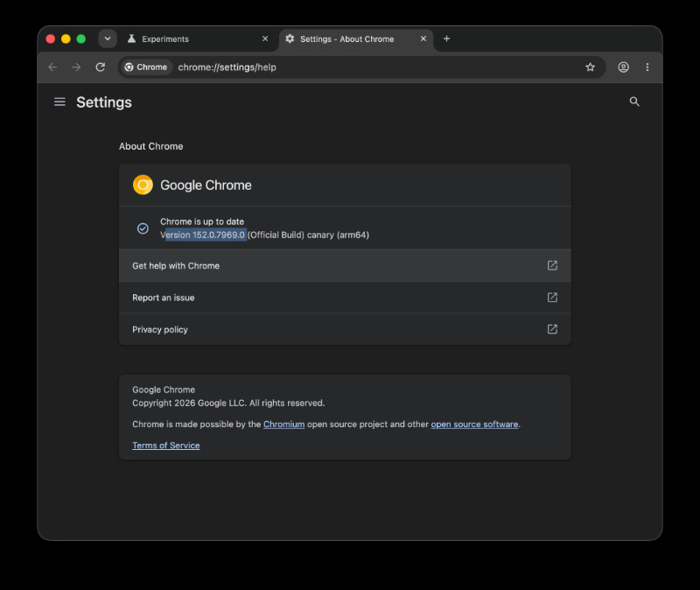Open the Chromium link

(283, 425)
